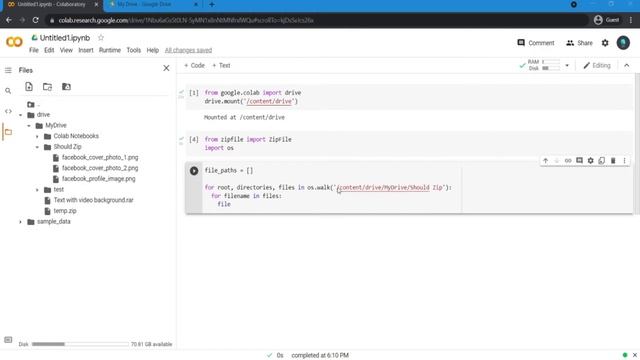
Task: Add a comment to cell icon
Action: coord(579,161)
